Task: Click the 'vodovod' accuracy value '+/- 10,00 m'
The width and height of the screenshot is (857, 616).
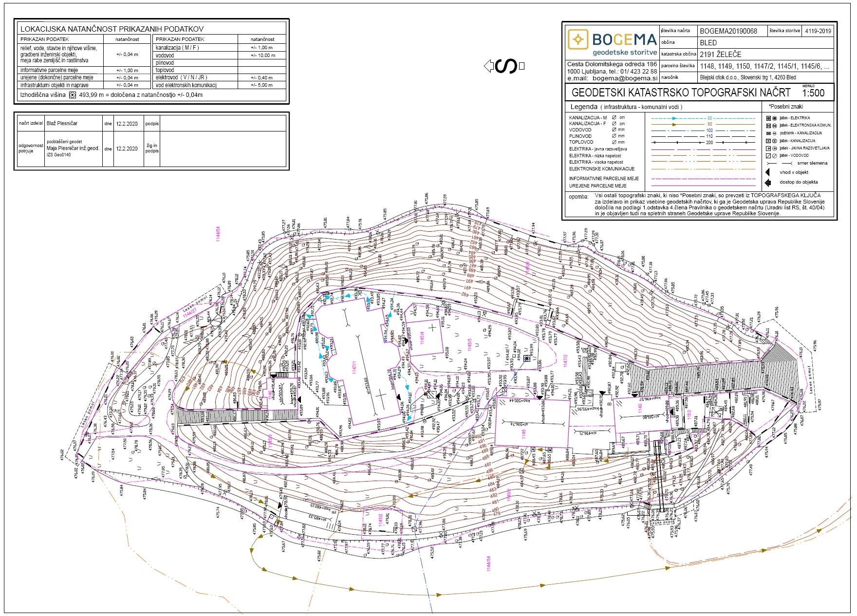Action: point(263,56)
